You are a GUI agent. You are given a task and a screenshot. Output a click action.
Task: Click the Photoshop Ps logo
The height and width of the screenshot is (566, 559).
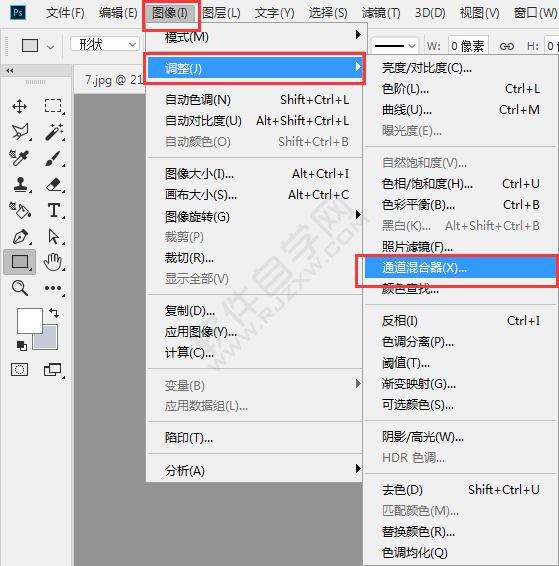(18, 13)
